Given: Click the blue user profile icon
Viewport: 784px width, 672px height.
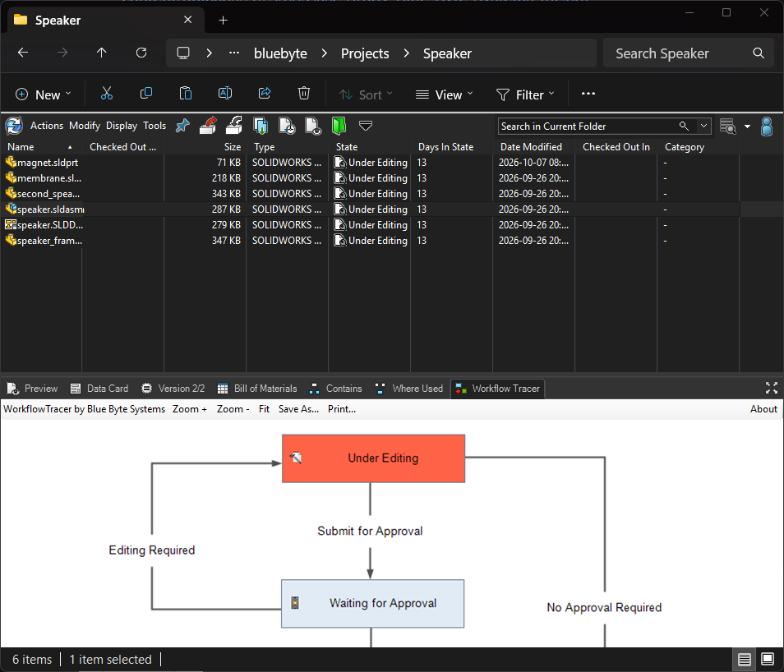Looking at the screenshot, I should (767, 126).
